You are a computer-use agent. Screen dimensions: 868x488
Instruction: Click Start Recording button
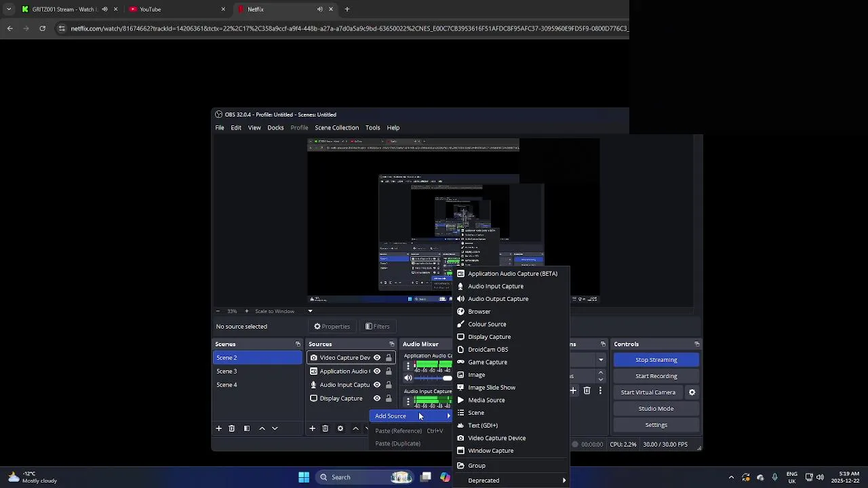(656, 376)
